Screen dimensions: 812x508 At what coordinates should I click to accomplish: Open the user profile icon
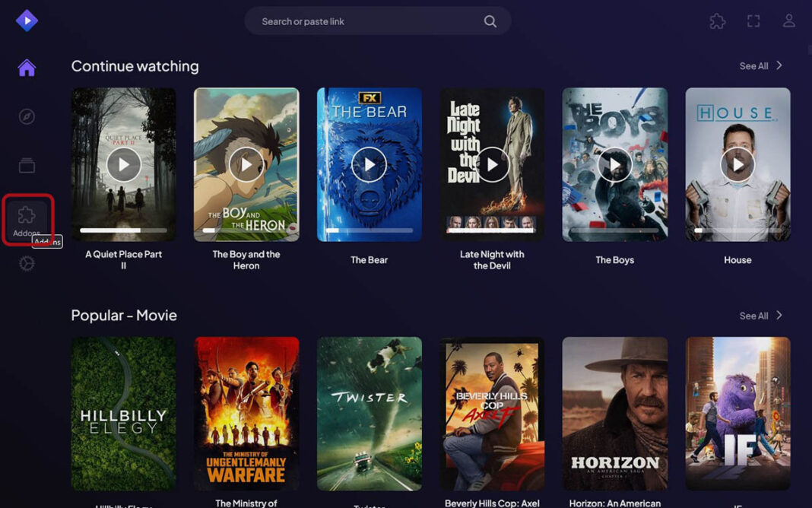789,21
